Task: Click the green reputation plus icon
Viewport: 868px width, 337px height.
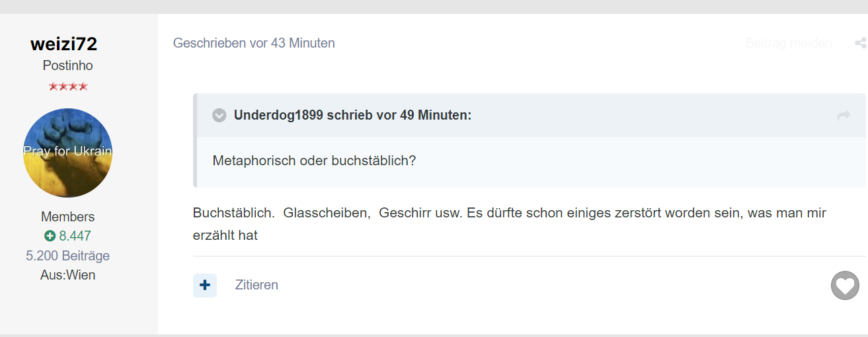Action: [x=50, y=236]
